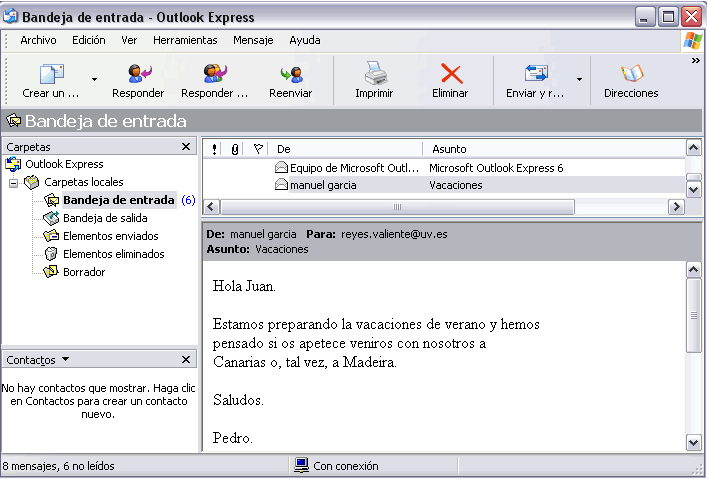Click the Bandeja de entrada banner icon
Screen dimensions: 708x479
[14, 121]
